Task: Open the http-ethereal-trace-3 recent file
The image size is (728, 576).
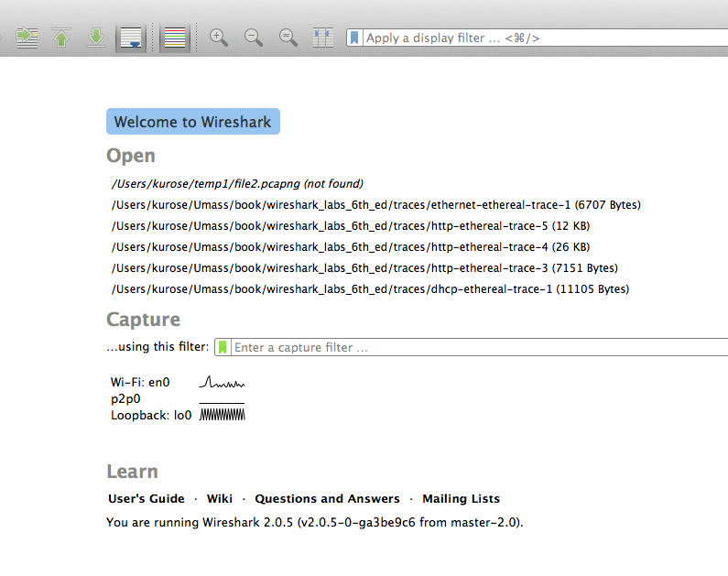Action: (364, 267)
